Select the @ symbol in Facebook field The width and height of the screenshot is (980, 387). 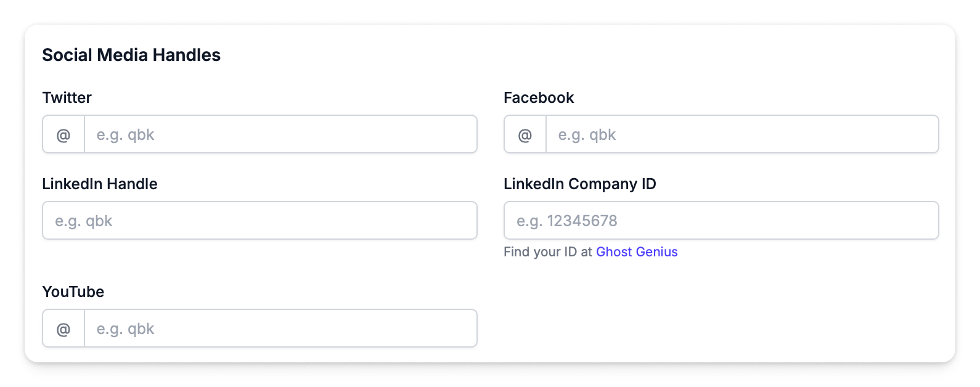click(525, 134)
